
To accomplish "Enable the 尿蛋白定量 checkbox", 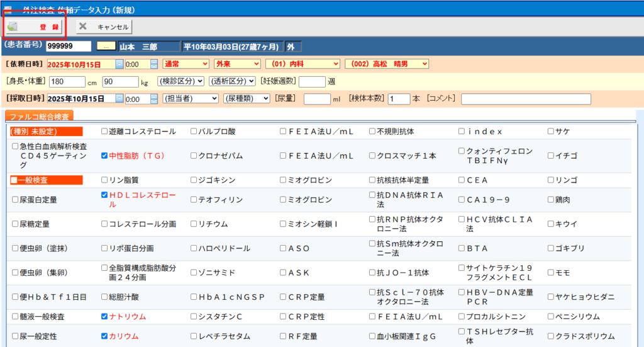I will click(x=15, y=200).
